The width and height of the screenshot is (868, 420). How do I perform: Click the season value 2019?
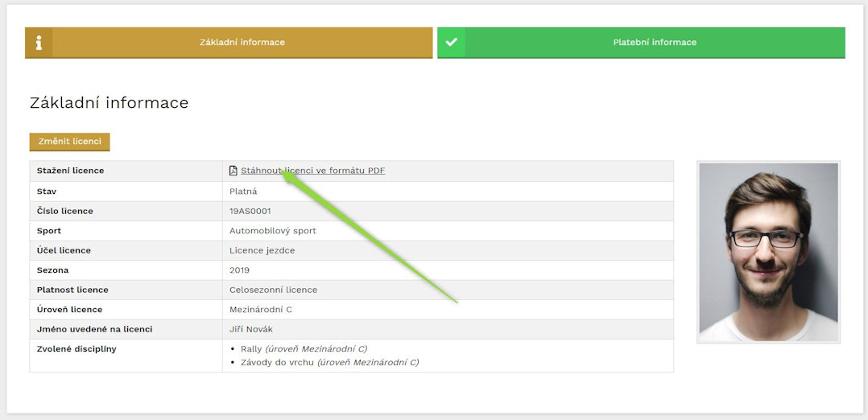240,270
